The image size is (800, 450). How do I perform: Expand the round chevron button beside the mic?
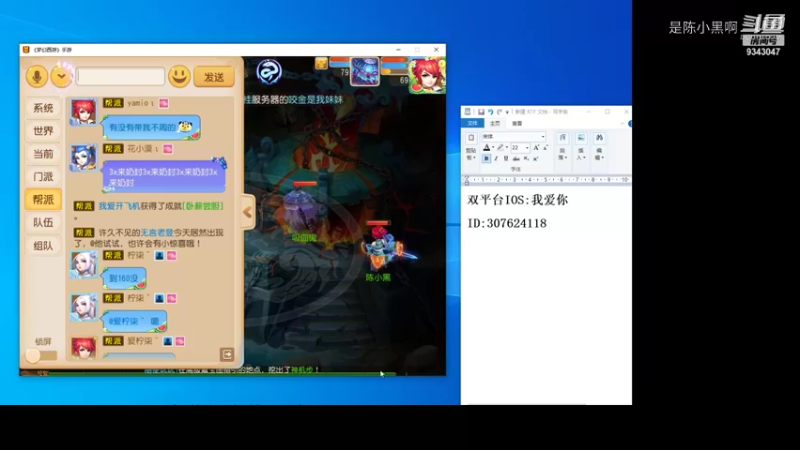coord(61,77)
